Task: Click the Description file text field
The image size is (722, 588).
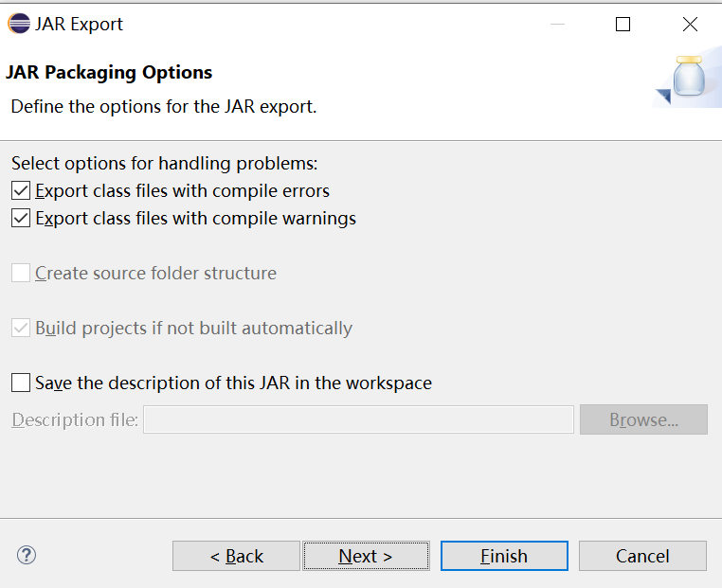Action: click(358, 419)
